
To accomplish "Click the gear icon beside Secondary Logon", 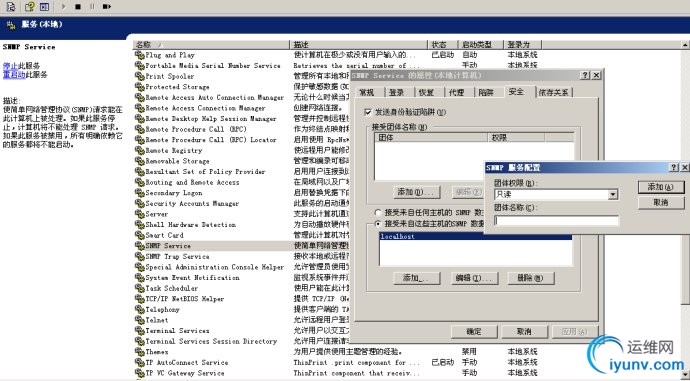I will pyautogui.click(x=139, y=193).
